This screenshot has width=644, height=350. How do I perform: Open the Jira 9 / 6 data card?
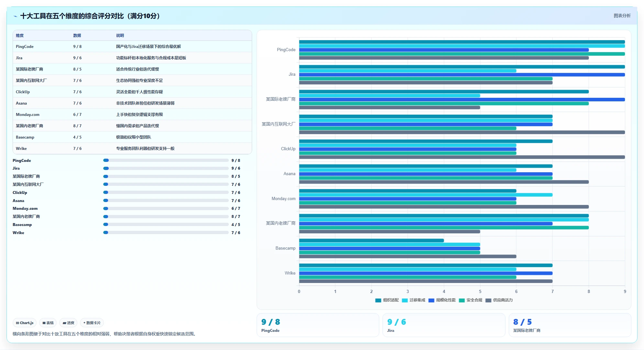point(444,325)
